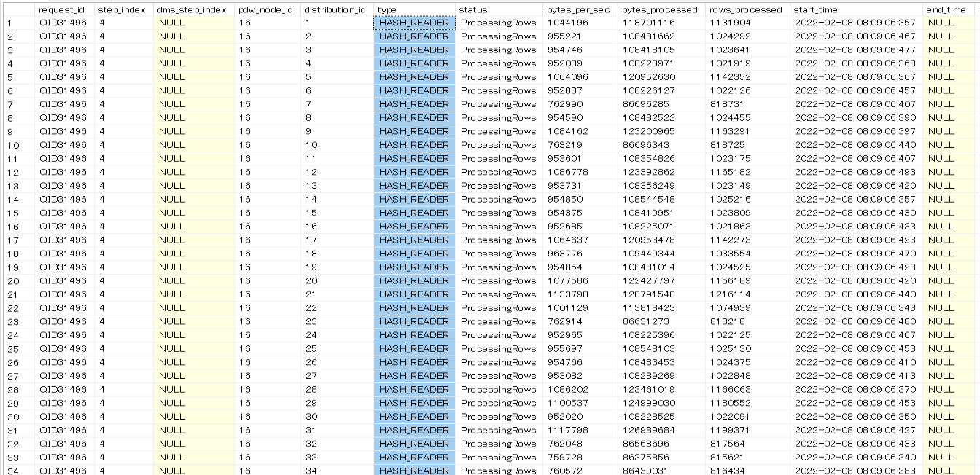Select the step_index column header
This screenshot has width=980, height=475.
pyautogui.click(x=123, y=9)
